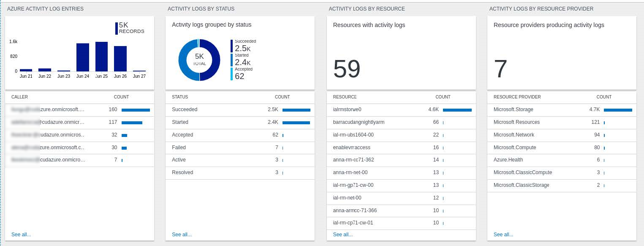The height and width of the screenshot is (246, 644).
Task: Select Microsoft.ClassicCompute provider row
Action: [562, 172]
